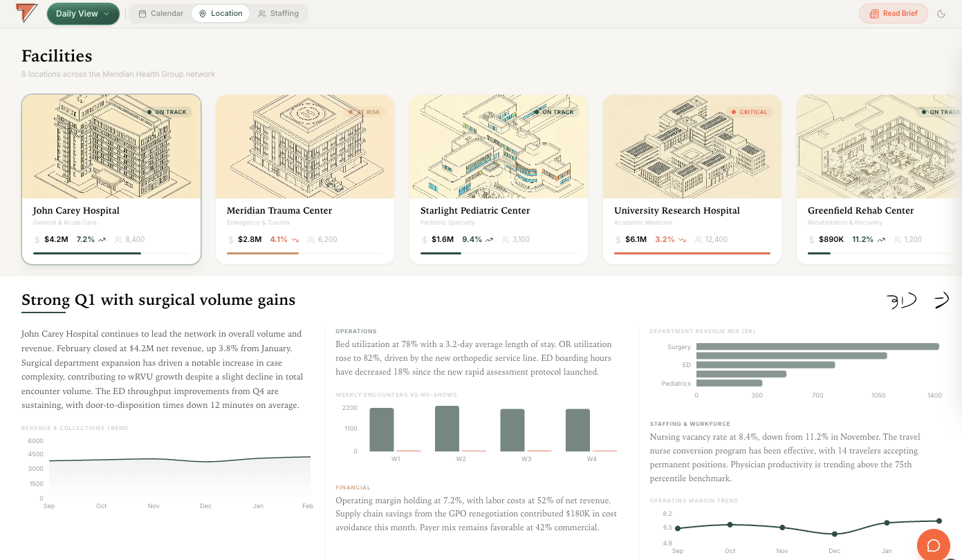Open the Meridian Trauma Center building illustration

pos(305,147)
